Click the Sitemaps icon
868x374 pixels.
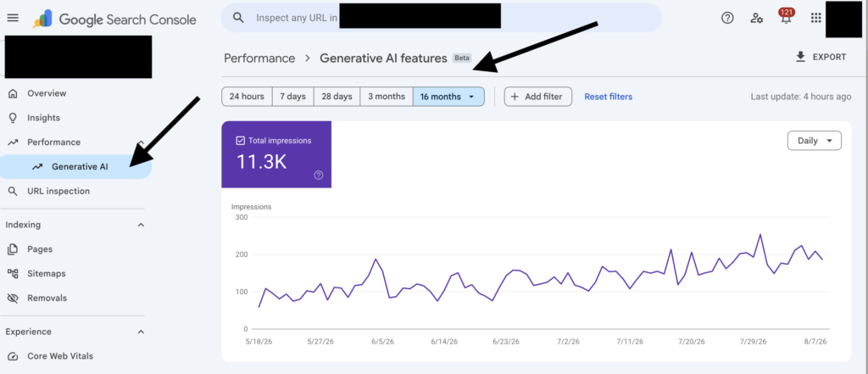tap(13, 273)
